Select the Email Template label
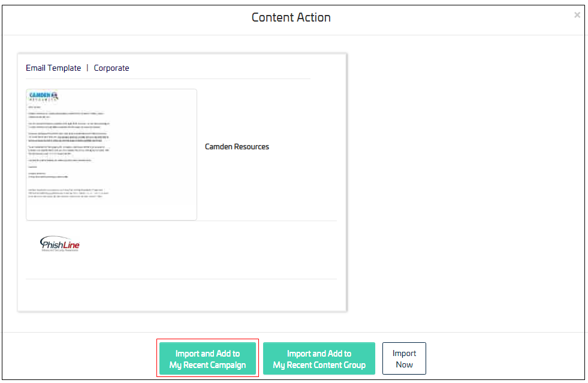588x383 pixels. [53, 68]
